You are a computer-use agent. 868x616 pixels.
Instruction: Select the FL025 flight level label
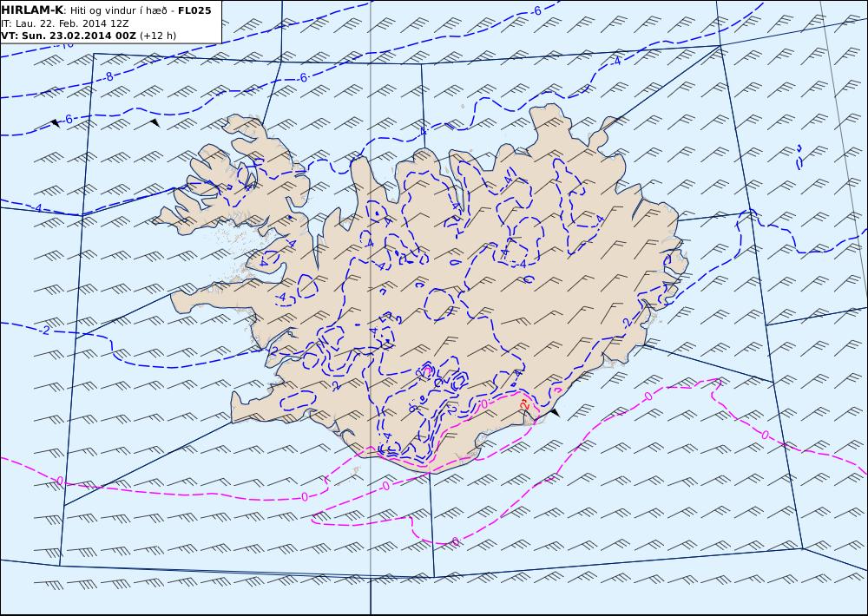click(x=194, y=10)
